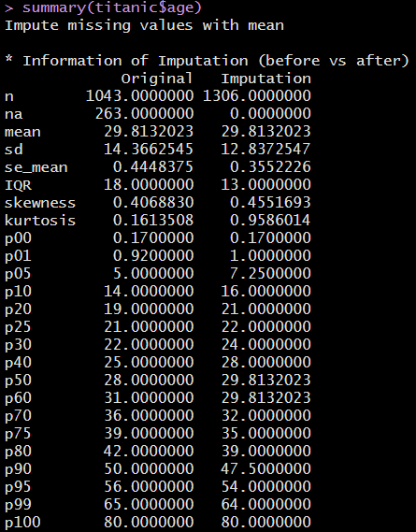Image resolution: width=416 pixels, height=532 pixels.
Task: Click the p40 Original value 25.0000000
Action: tap(149, 362)
